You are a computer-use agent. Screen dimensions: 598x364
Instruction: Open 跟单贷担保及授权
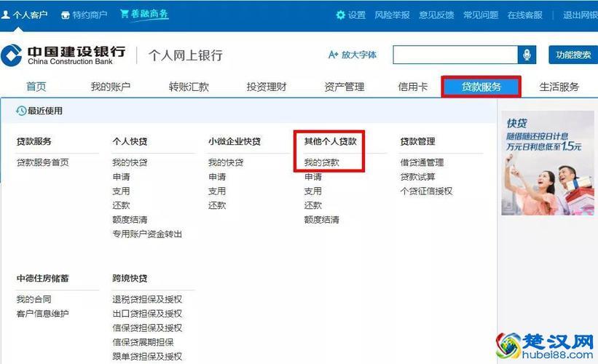click(x=147, y=357)
